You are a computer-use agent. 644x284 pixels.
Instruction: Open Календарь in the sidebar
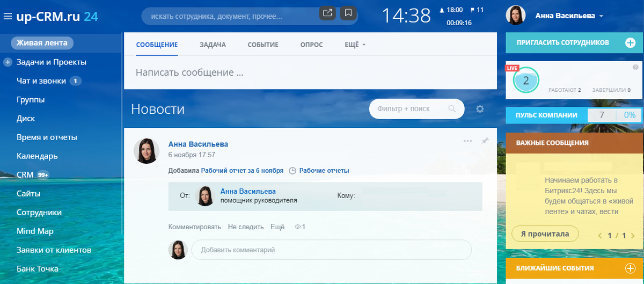[37, 156]
